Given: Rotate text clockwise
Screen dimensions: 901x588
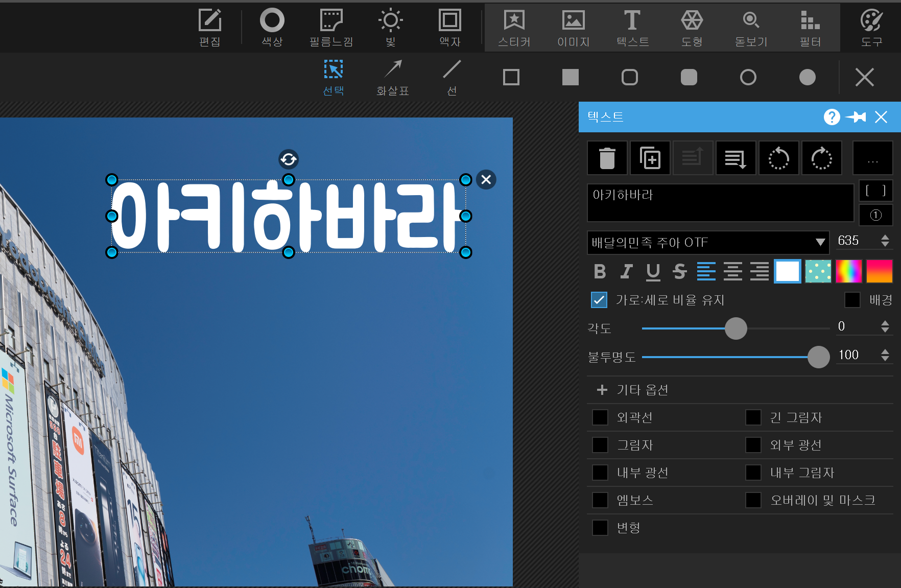Looking at the screenshot, I should [822, 158].
